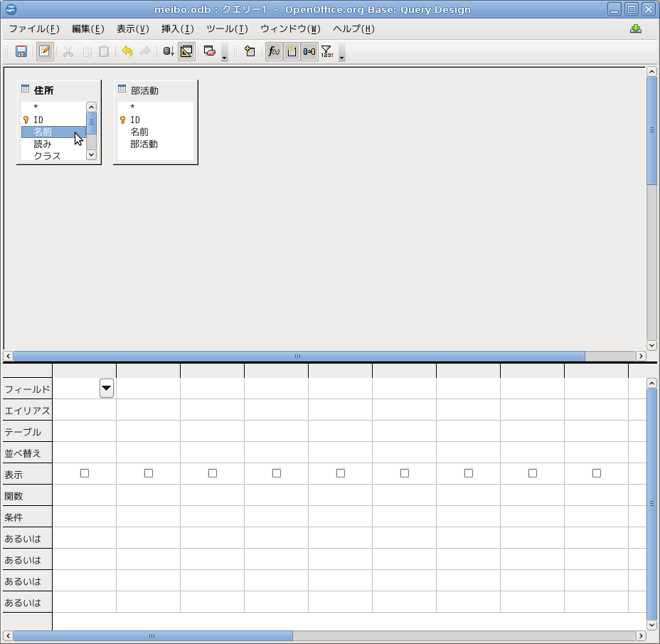Toggle Design view on/off icon
The image size is (660, 644).
point(187,51)
